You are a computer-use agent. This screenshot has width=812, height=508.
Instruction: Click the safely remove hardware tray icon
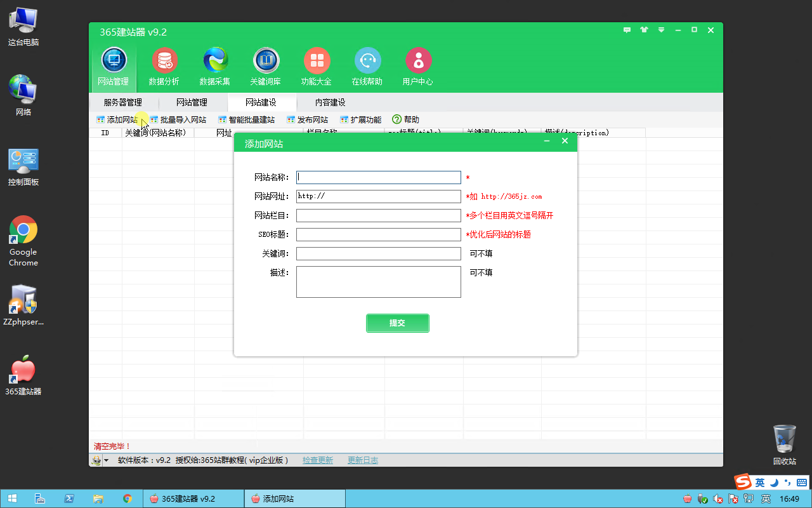coord(703,499)
